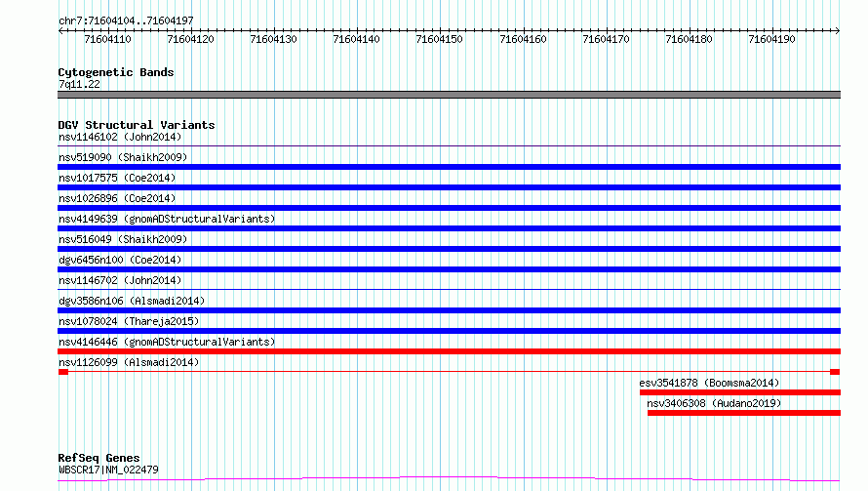Select variant nsv1146102 (John2014) label
The image size is (868, 491).
coord(120,137)
